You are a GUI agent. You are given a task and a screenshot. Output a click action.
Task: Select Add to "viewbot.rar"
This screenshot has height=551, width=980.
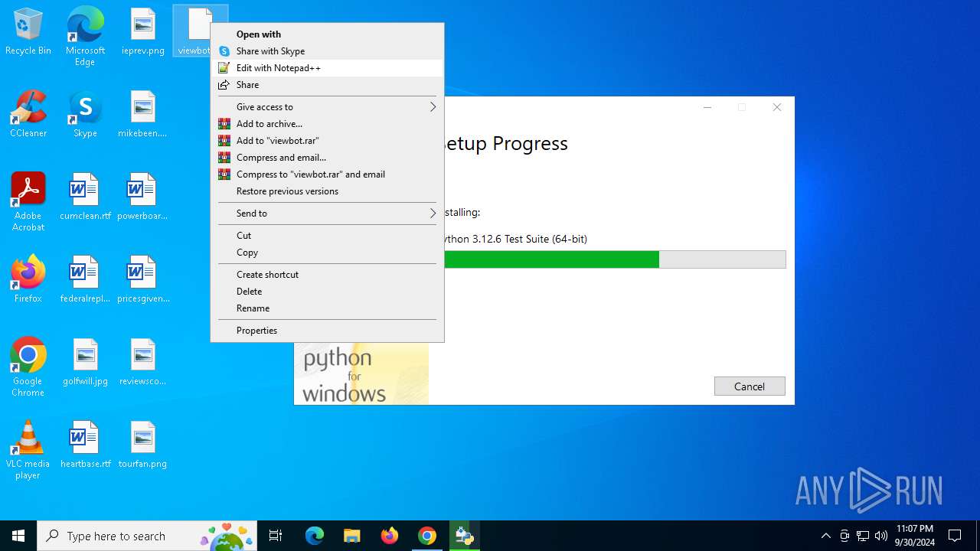pos(327,141)
